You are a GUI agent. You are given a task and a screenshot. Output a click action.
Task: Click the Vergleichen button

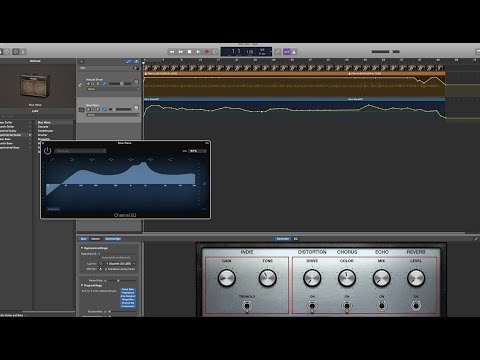pyautogui.click(x=113, y=239)
